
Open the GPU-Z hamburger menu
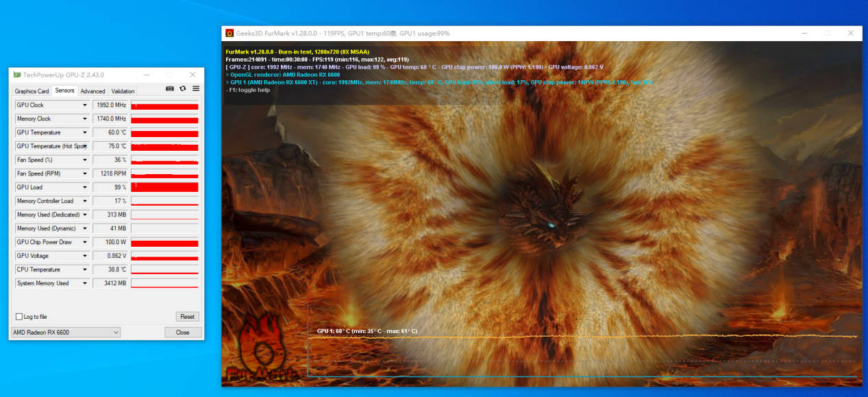(x=196, y=88)
